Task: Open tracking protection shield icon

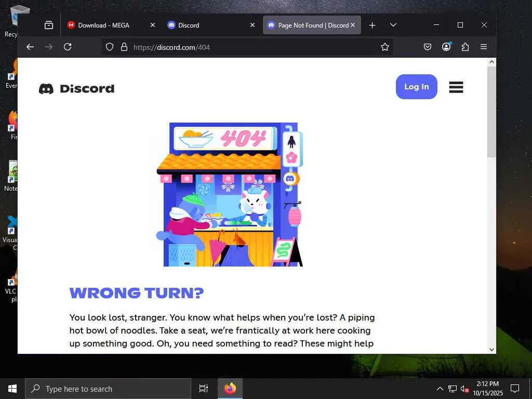Action: coord(110,47)
